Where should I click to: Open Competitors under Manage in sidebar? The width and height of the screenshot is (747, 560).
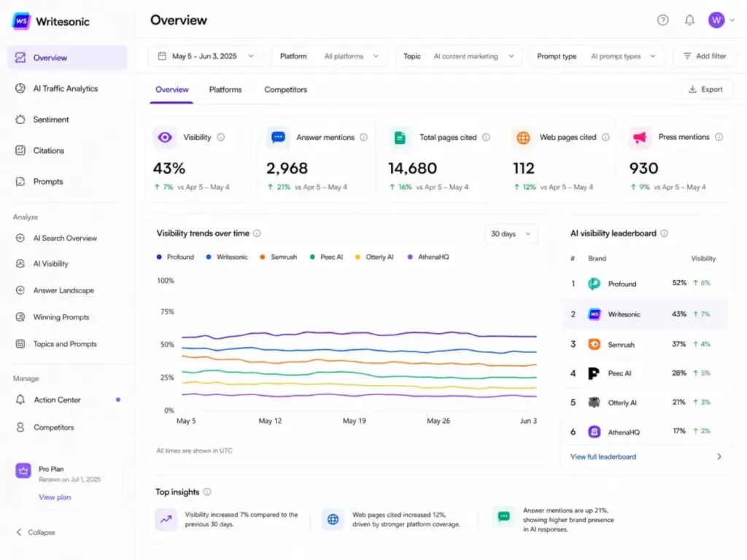(67, 427)
